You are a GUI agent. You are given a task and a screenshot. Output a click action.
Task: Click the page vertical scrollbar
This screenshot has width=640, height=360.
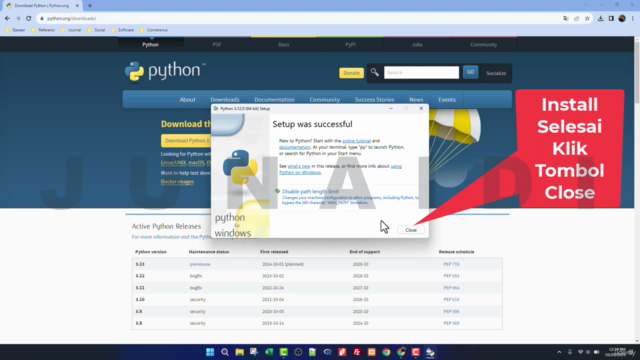point(637,71)
